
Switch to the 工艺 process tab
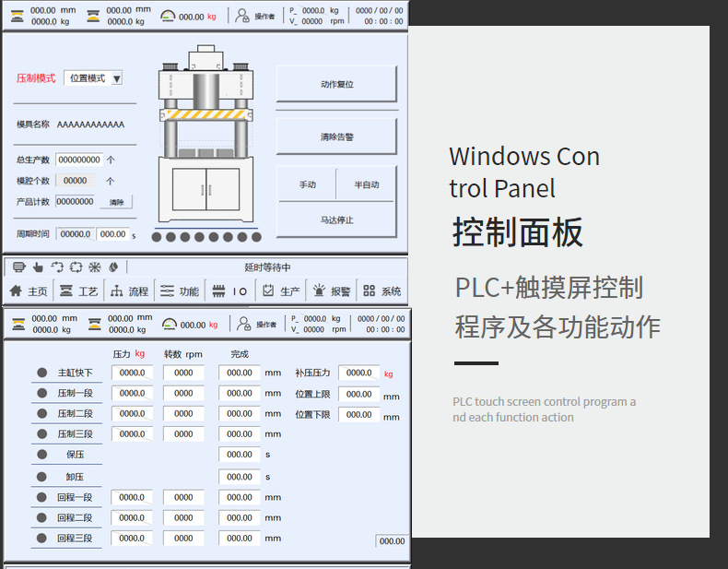point(79,291)
